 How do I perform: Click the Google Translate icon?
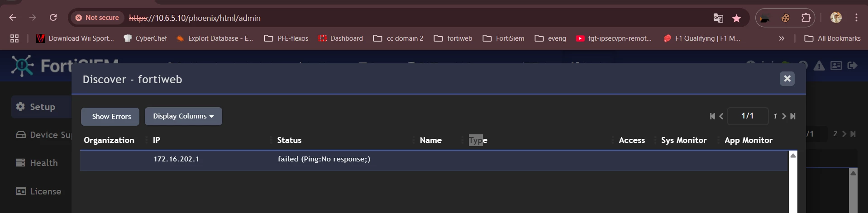(718, 18)
